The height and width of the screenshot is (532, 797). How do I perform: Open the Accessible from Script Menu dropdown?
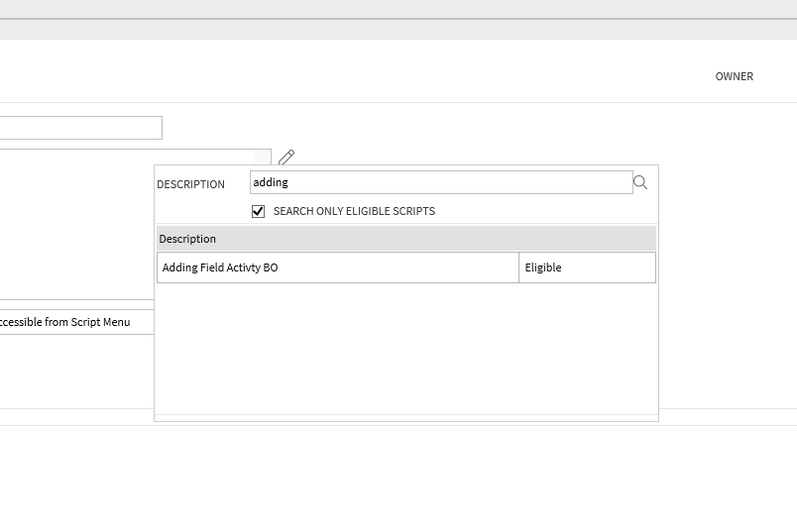(x=76, y=322)
